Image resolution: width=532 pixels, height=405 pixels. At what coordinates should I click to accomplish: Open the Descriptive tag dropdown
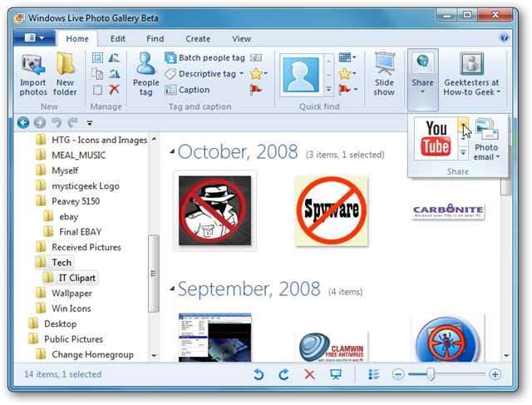(x=242, y=74)
